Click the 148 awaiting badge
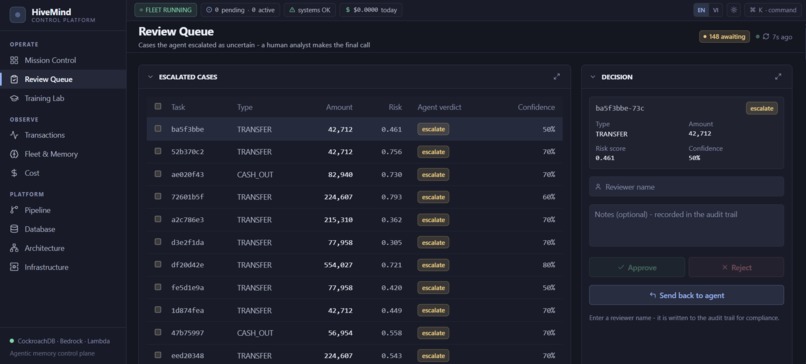Viewport: 806px width, 364px height. [x=724, y=37]
